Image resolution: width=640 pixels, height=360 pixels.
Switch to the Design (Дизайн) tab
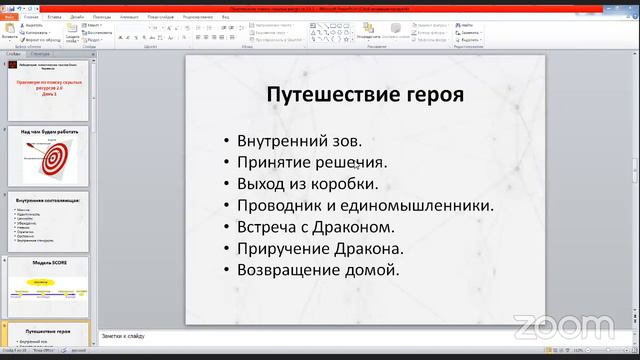click(77, 17)
